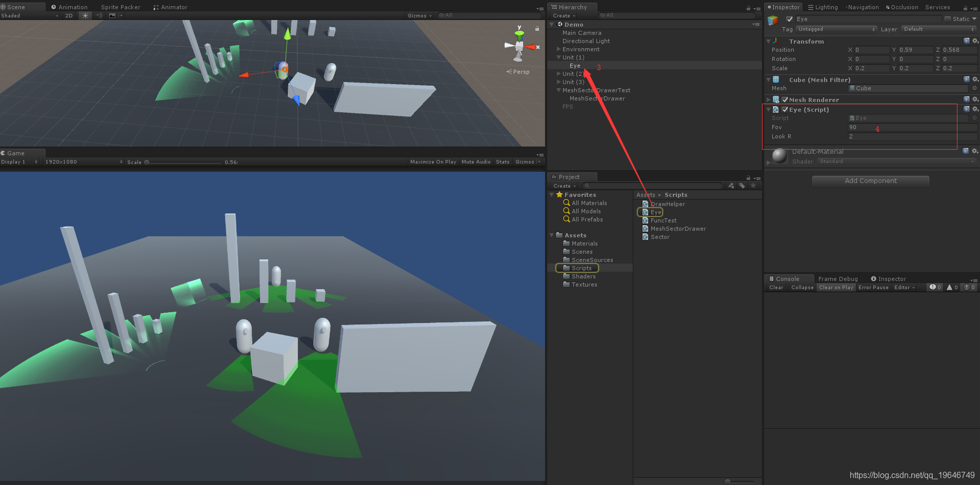Viewport: 980px width, 485px height.
Task: Click the Add Component button
Action: coord(871,181)
